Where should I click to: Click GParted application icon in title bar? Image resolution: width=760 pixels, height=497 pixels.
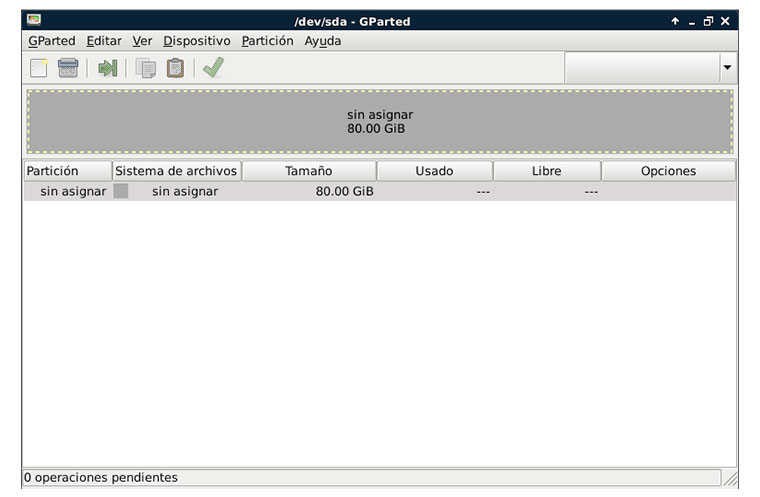coord(34,20)
